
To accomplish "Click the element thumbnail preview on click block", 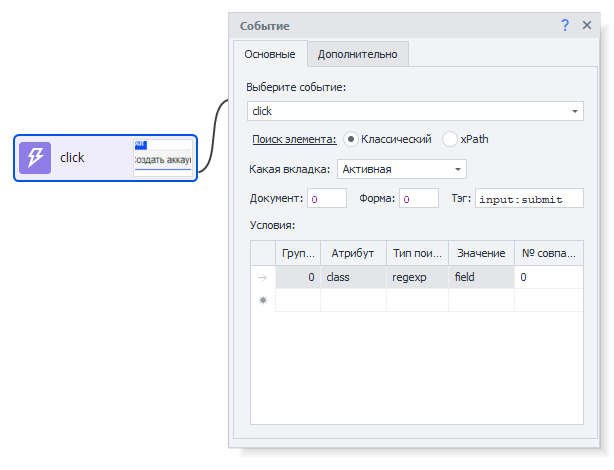I will [162, 158].
